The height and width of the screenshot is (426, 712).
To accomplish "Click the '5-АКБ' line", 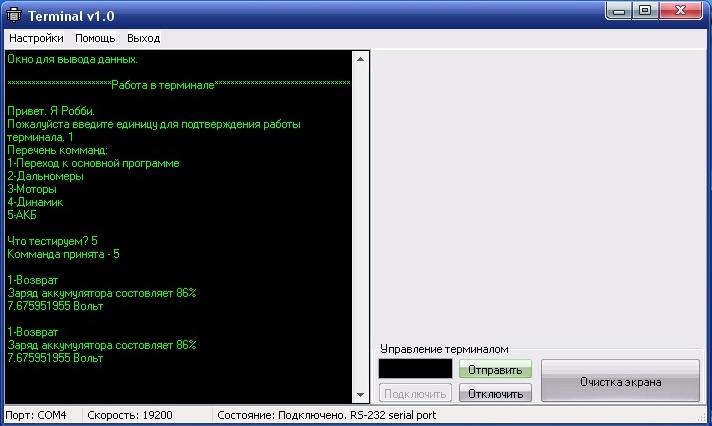I will (22, 215).
